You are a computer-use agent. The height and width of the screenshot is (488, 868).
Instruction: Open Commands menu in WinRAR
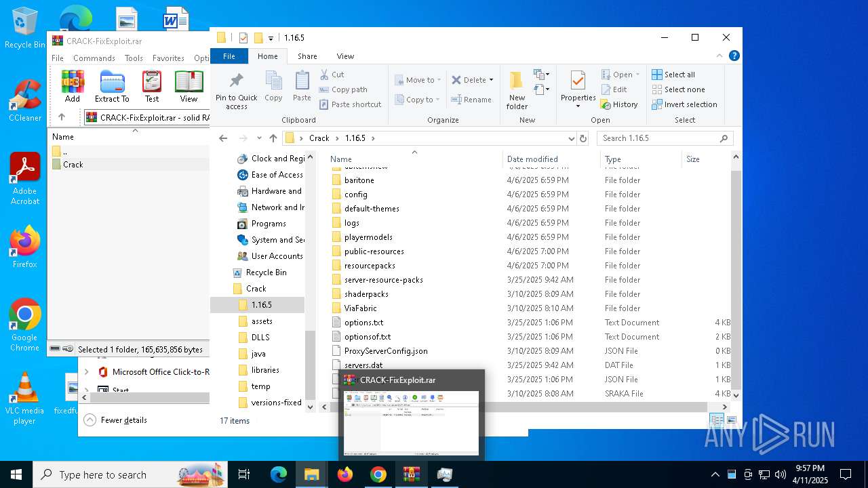94,58
